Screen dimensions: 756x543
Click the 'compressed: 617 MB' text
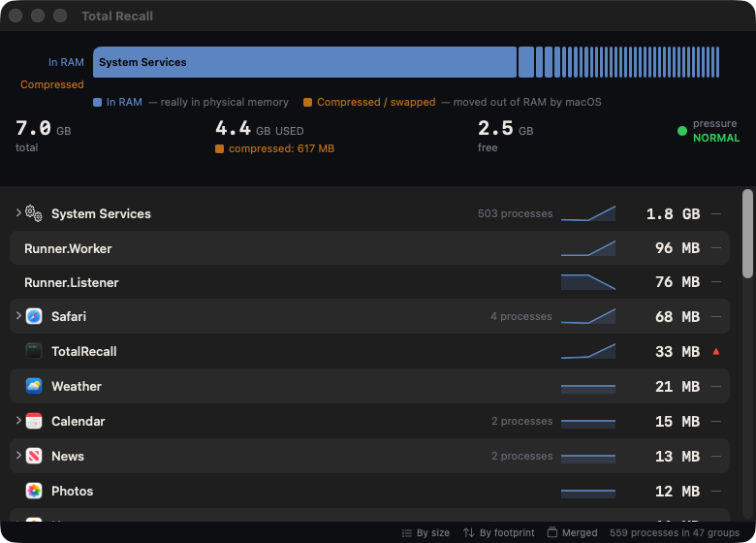pos(282,148)
